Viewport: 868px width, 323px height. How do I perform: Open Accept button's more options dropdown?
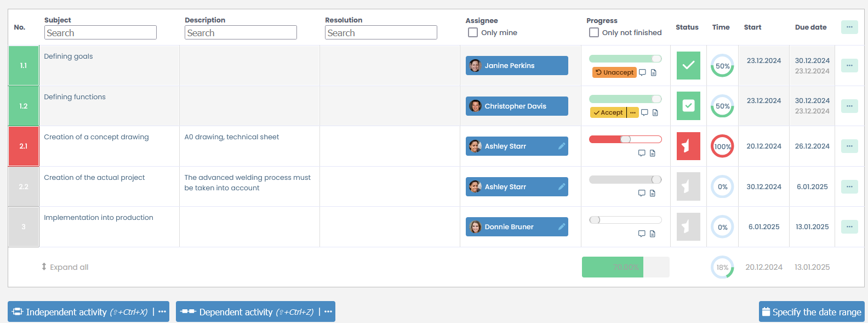[633, 113]
